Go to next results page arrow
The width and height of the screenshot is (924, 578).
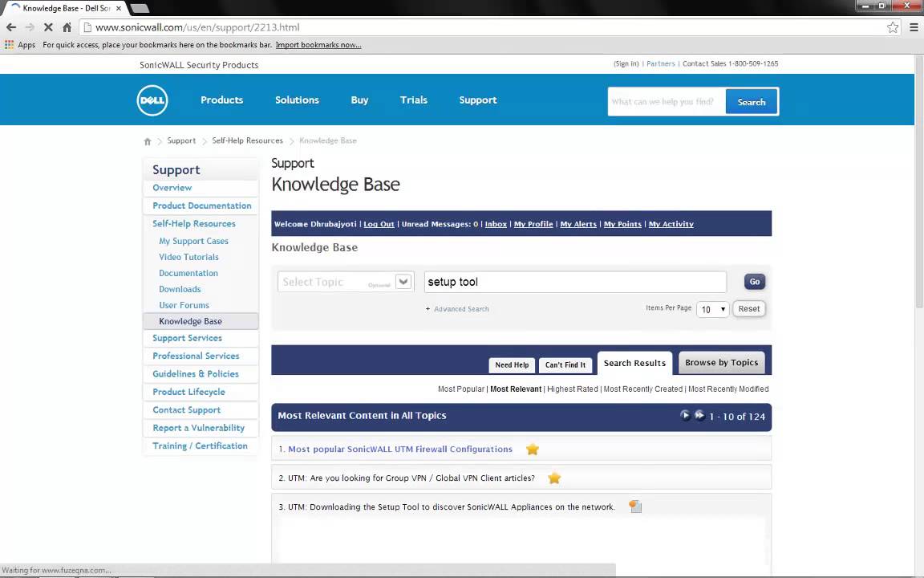pyautogui.click(x=685, y=415)
